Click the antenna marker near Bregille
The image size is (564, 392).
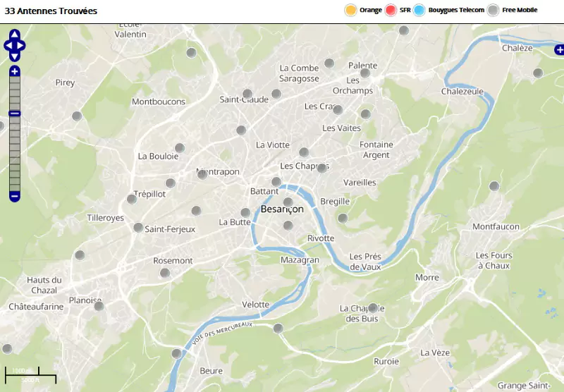(x=343, y=218)
